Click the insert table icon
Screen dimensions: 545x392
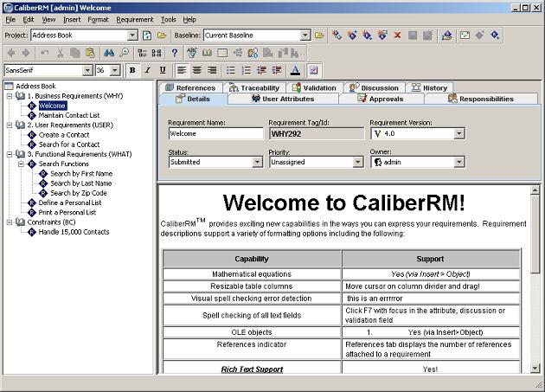[222, 53]
